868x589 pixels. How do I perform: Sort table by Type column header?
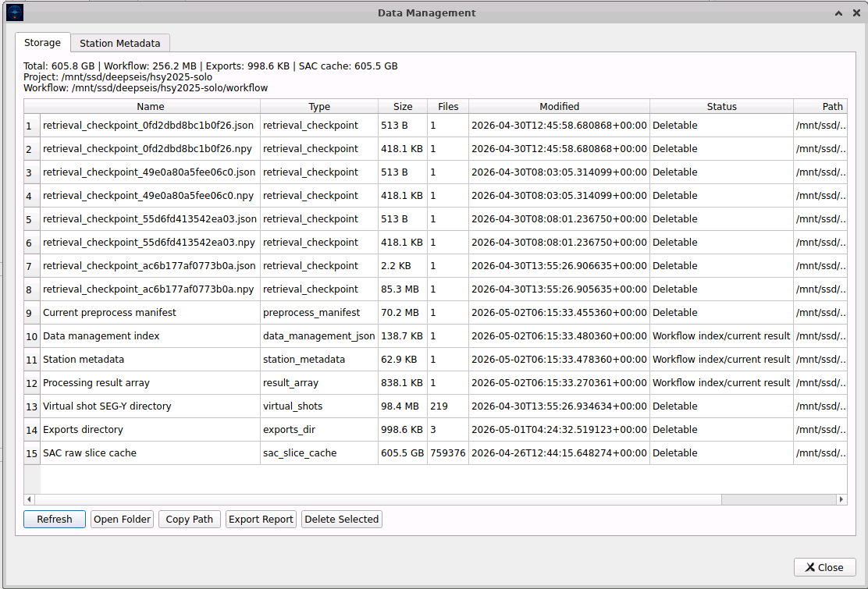[319, 107]
